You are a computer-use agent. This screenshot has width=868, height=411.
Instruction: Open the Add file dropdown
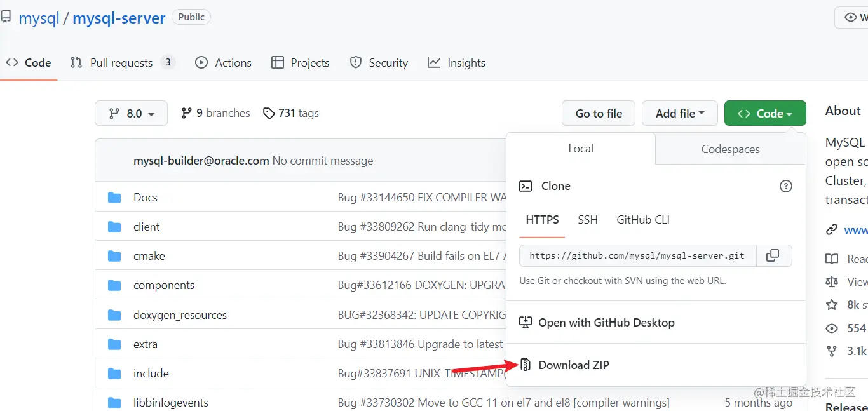(x=680, y=113)
